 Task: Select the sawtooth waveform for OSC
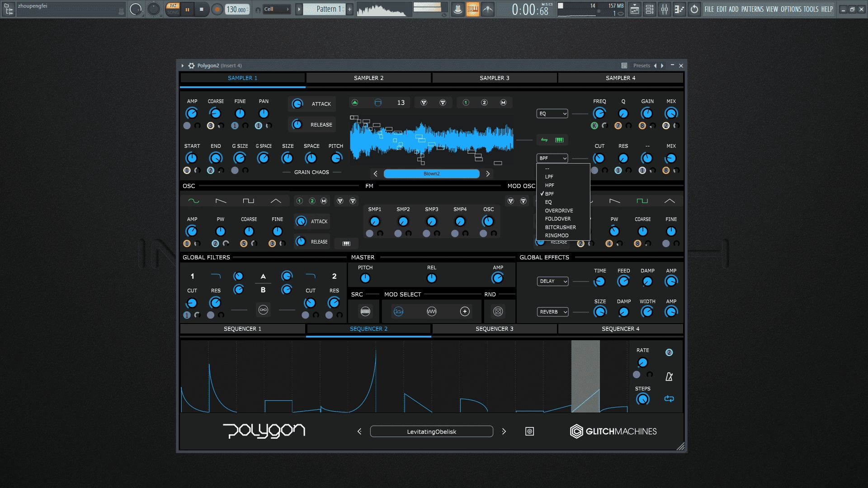(x=221, y=201)
